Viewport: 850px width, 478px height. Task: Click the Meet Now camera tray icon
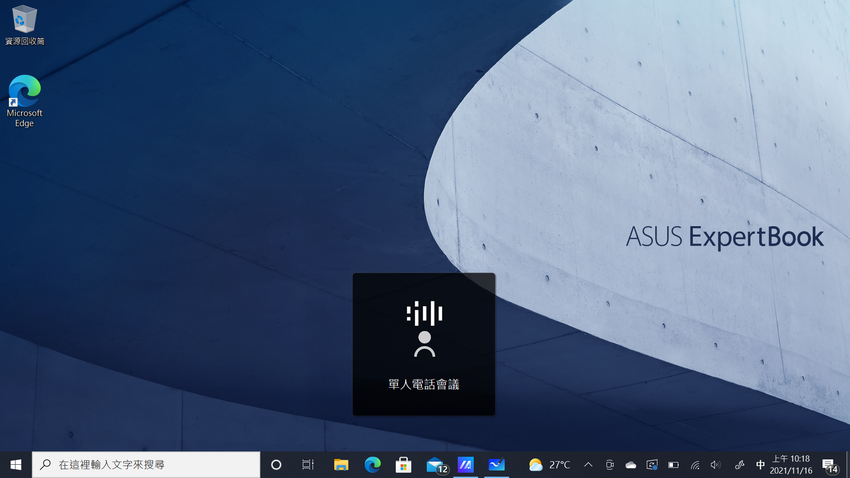(x=609, y=464)
